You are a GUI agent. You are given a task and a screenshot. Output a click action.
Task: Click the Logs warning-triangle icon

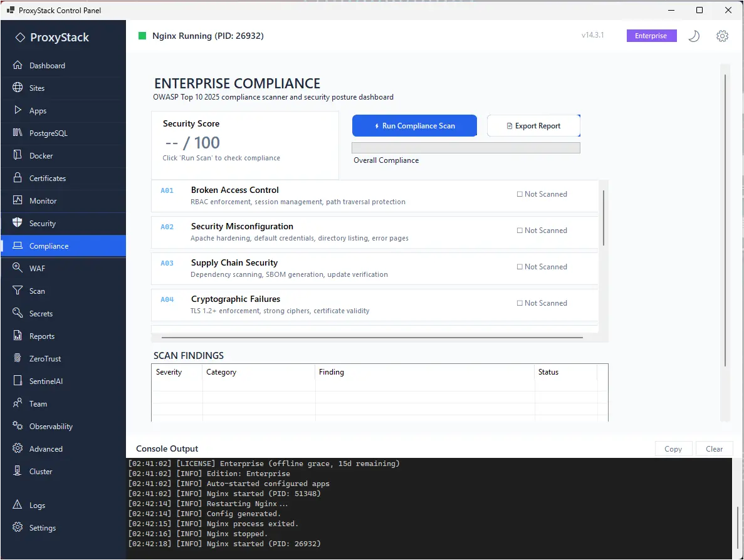(18, 504)
